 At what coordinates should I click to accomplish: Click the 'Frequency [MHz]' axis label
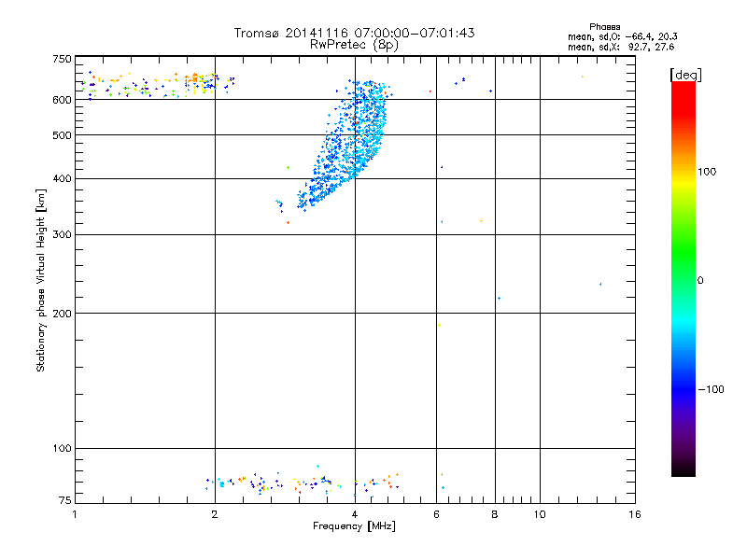[x=354, y=526]
